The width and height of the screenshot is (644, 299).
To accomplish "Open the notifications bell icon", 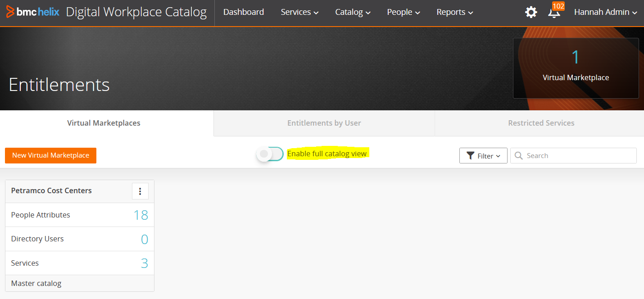I will (x=554, y=13).
